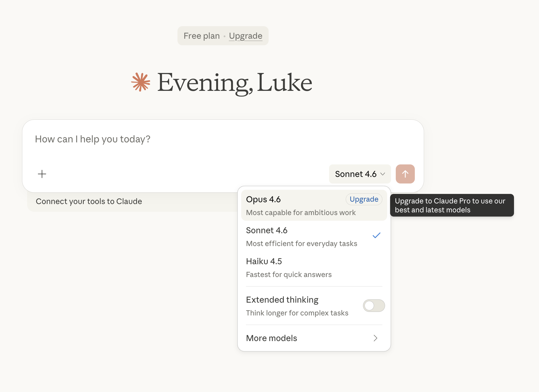539x392 pixels.
Task: Click the down chevron in the model selector
Action: point(383,174)
